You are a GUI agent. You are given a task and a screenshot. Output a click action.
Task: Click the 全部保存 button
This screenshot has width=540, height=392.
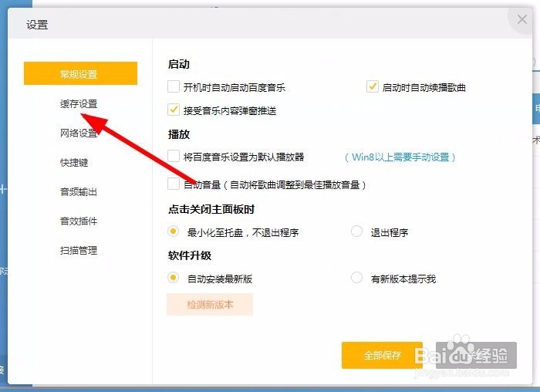pyautogui.click(x=382, y=355)
